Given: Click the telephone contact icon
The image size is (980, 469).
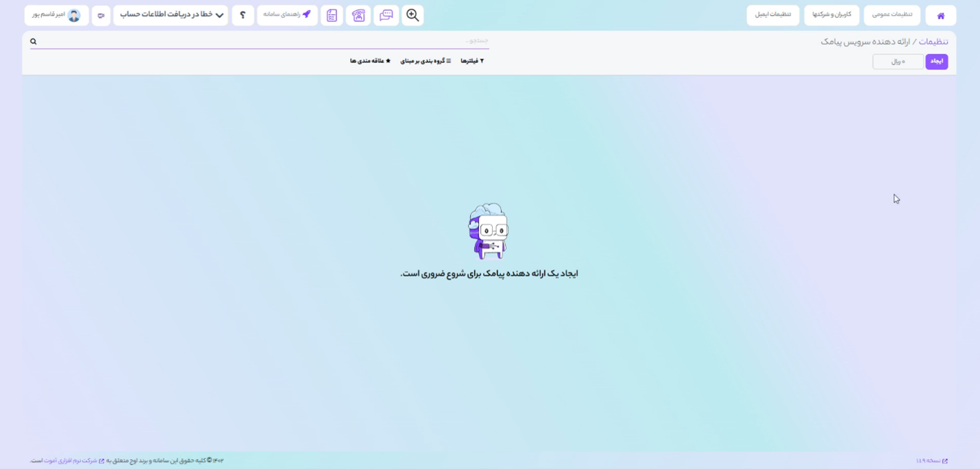Looking at the screenshot, I should [358, 15].
